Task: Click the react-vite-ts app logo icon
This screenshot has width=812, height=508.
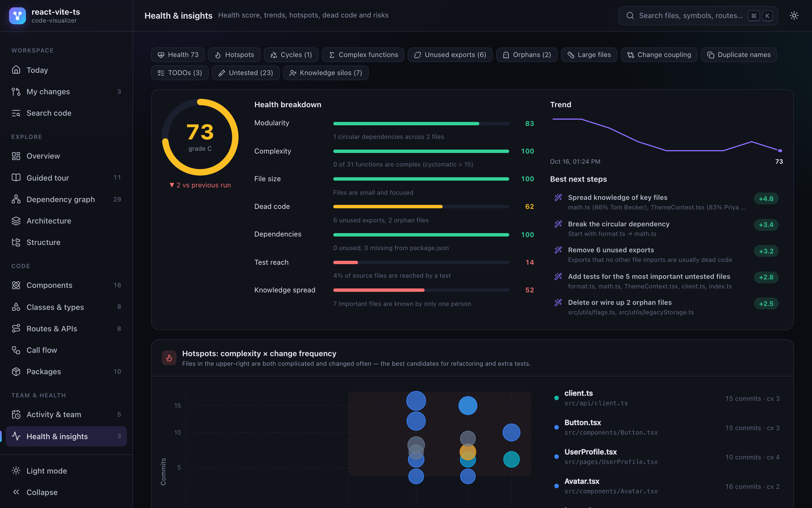Action: point(17,16)
